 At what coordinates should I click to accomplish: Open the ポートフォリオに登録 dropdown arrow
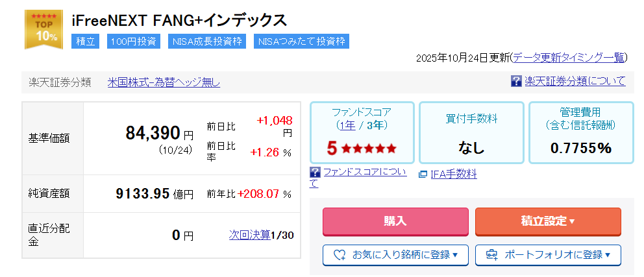pyautogui.click(x=608, y=255)
